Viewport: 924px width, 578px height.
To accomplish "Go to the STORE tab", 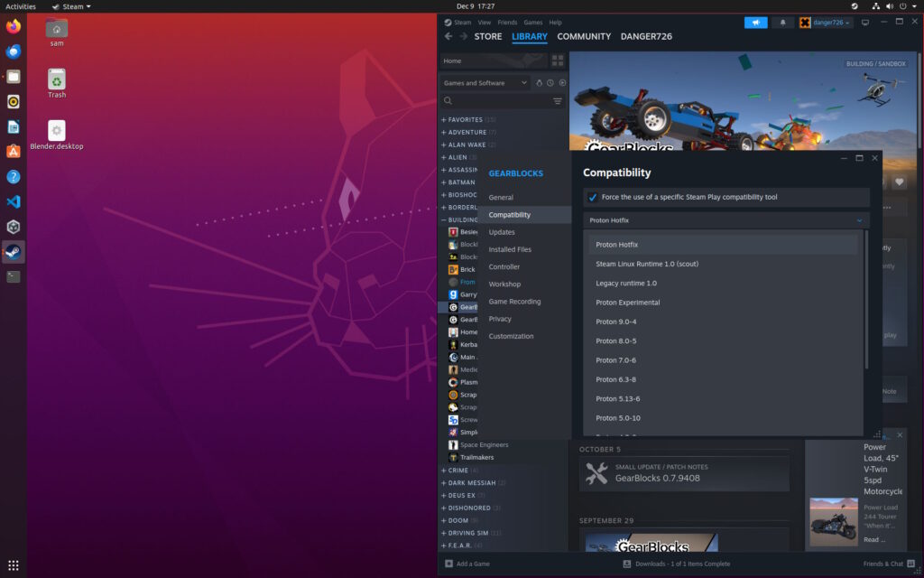I will pos(488,37).
